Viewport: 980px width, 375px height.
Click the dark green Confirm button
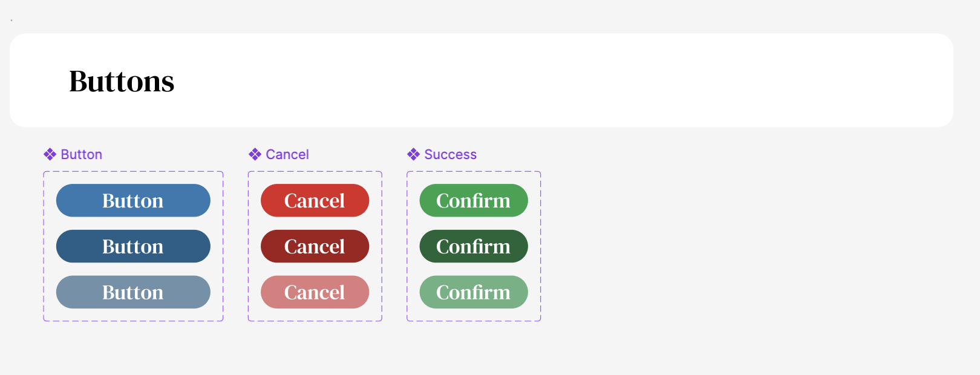click(x=474, y=246)
